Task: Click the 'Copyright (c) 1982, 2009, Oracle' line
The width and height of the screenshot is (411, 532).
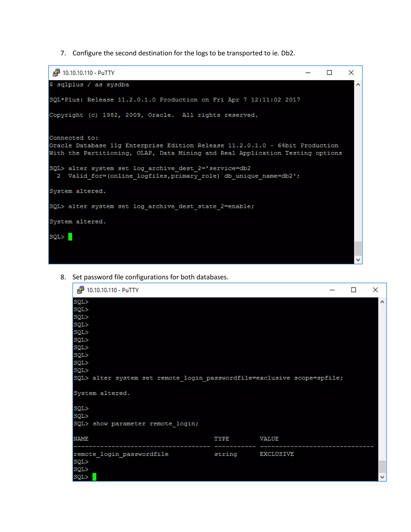Action: [x=153, y=115]
